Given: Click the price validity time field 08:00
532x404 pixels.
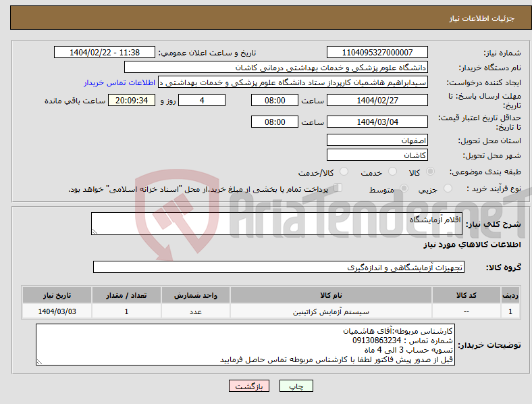Looking at the screenshot, I should pos(275,122).
